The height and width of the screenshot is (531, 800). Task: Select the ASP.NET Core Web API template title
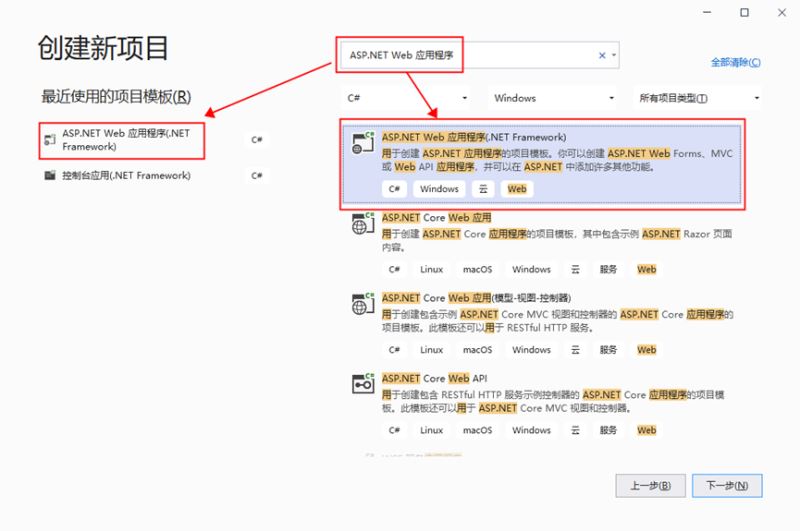[x=434, y=378]
